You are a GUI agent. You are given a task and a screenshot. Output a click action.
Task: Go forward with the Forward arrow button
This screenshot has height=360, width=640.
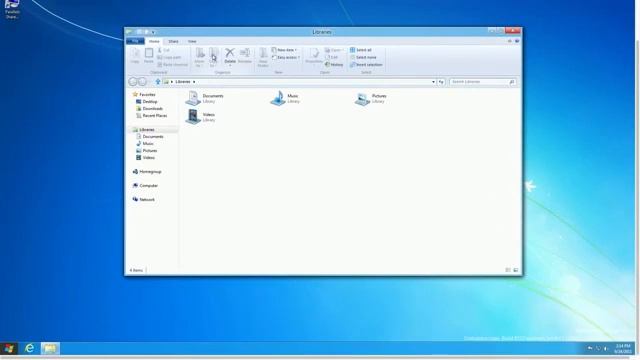pos(142,82)
